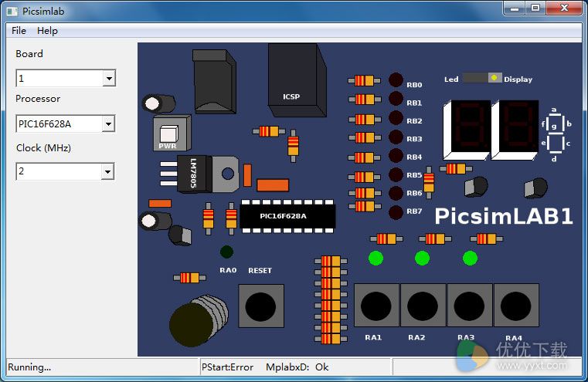Expand the Processor dropdown arrow

tap(108, 124)
